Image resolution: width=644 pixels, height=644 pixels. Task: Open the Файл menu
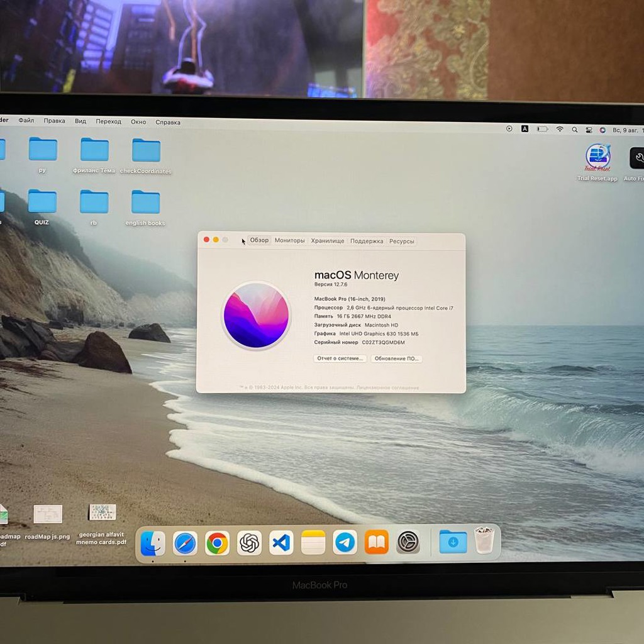tap(26, 120)
